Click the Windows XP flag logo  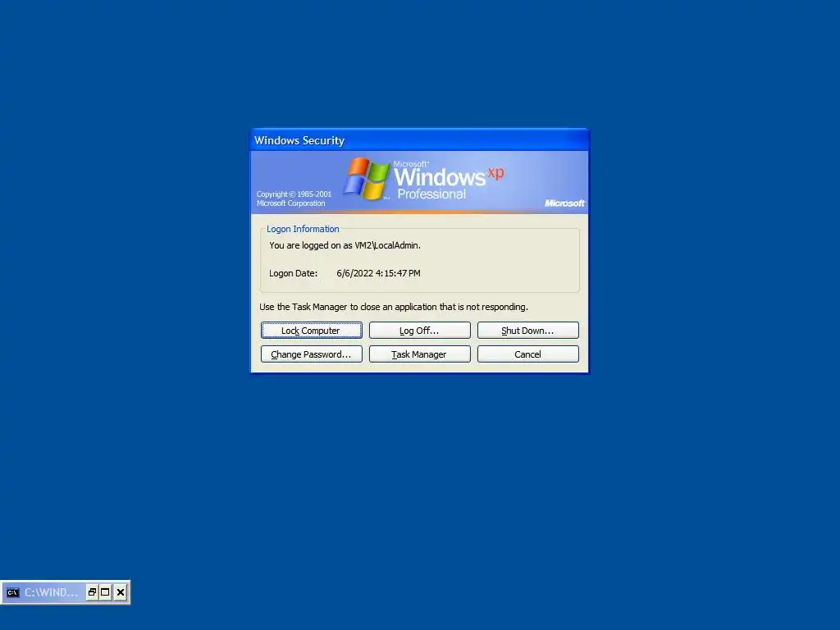tap(367, 178)
